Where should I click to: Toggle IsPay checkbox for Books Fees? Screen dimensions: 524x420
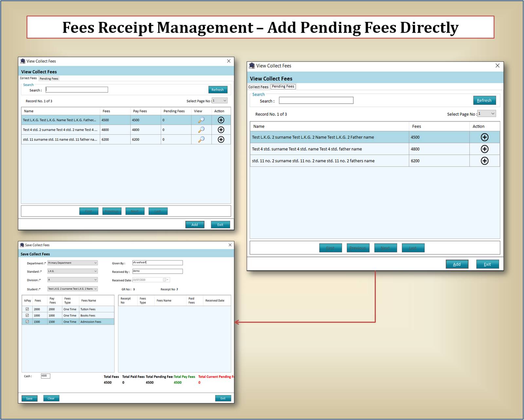tap(27, 315)
